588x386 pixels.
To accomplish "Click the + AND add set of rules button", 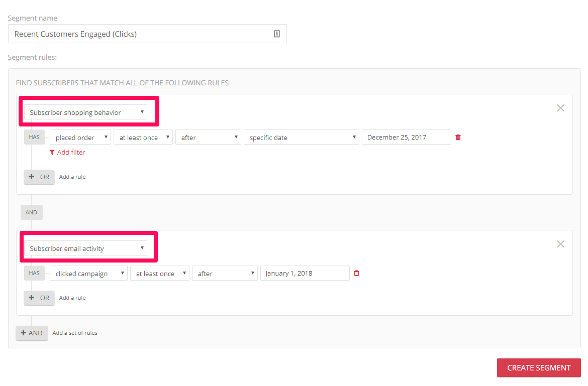I will coord(32,333).
